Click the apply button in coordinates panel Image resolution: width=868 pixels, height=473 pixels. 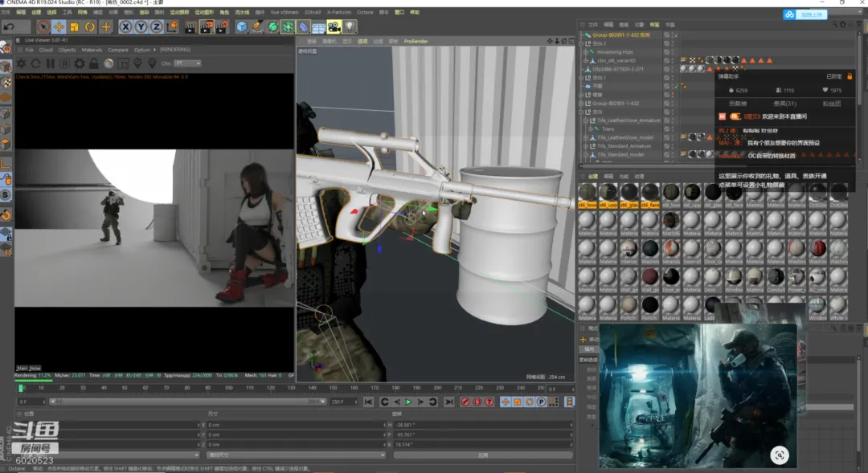[482, 455]
